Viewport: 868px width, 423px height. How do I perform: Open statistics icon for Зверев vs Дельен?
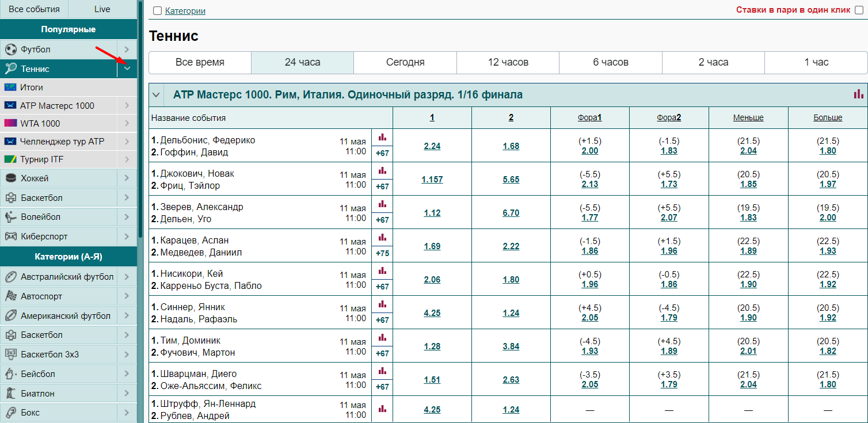(382, 204)
